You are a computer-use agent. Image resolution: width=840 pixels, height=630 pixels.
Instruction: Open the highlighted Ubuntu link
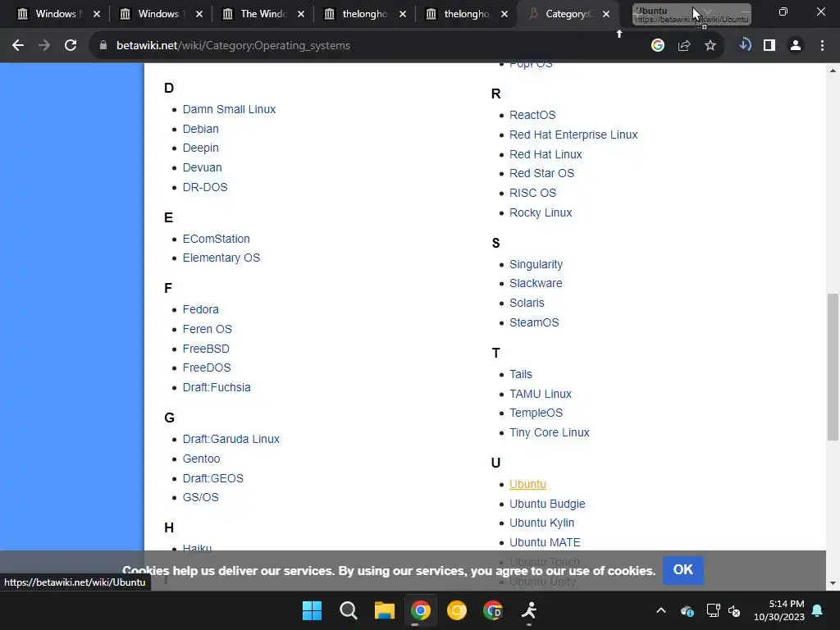(x=527, y=484)
